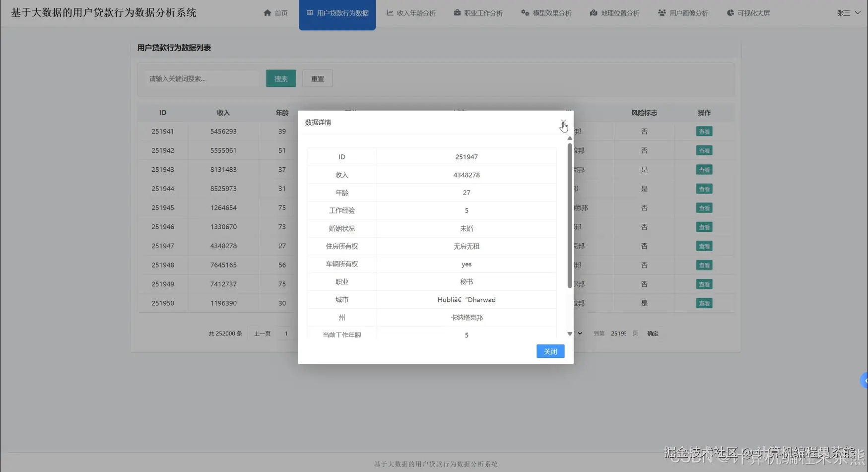Click 上一页 to go to previous page
The height and width of the screenshot is (472, 868).
262,333
